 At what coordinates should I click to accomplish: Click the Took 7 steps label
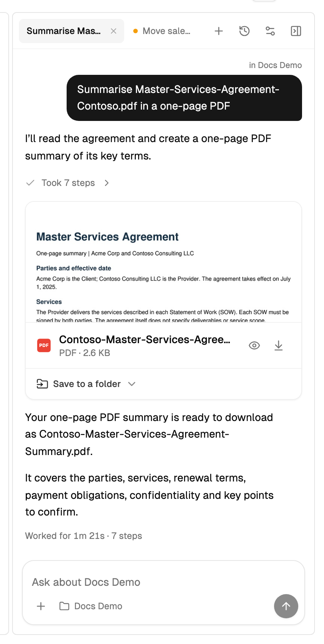click(68, 183)
